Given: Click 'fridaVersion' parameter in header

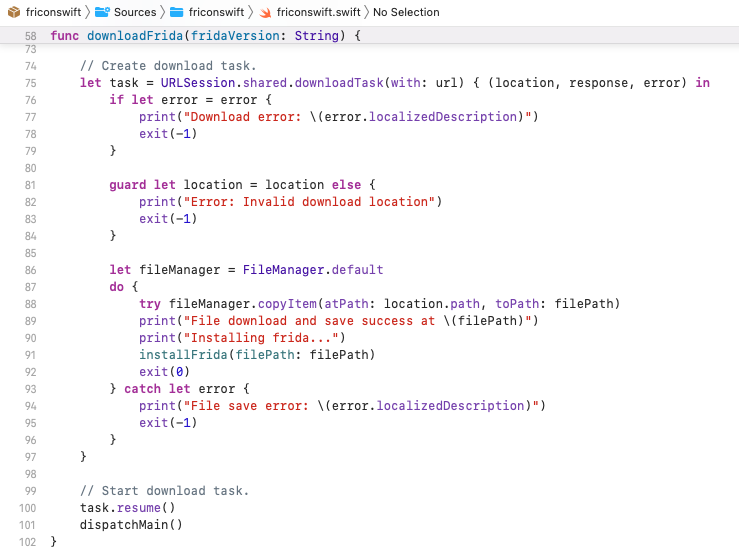Looking at the screenshot, I should pyautogui.click(x=235, y=36).
